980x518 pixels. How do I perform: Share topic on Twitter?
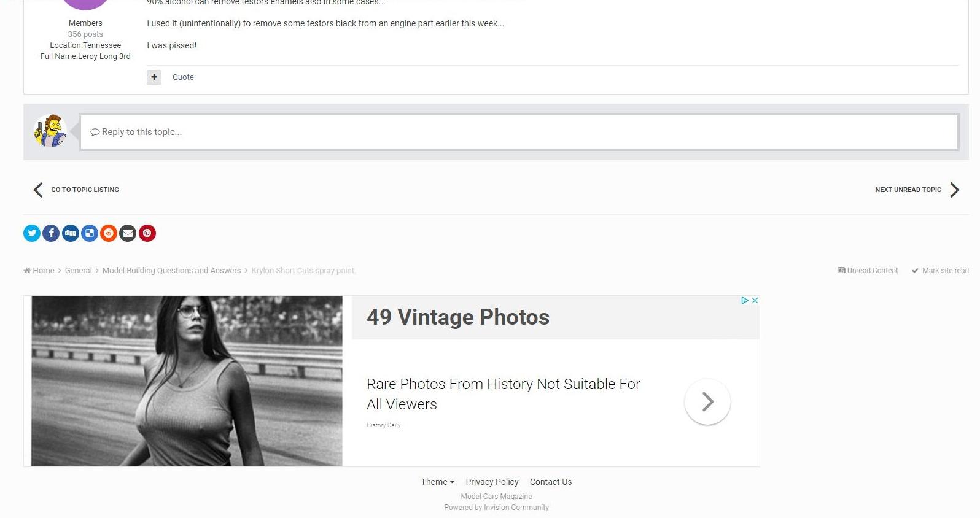click(32, 233)
